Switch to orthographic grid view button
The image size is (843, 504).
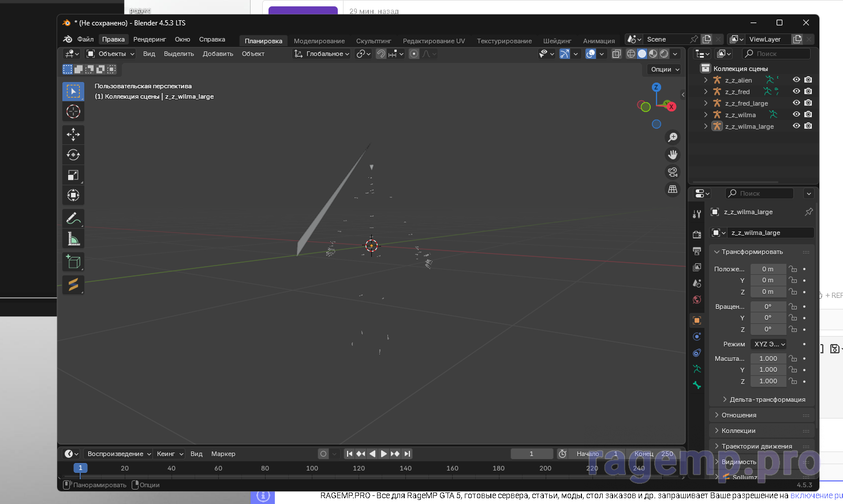(x=673, y=189)
